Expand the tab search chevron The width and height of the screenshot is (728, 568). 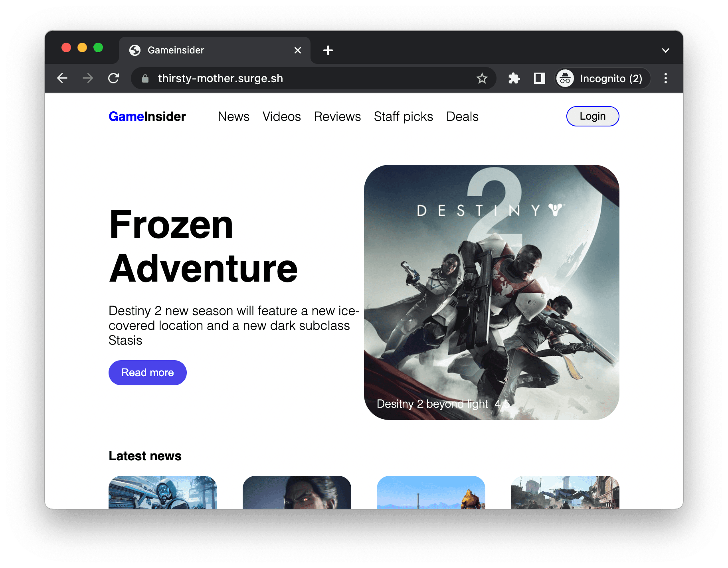(666, 50)
